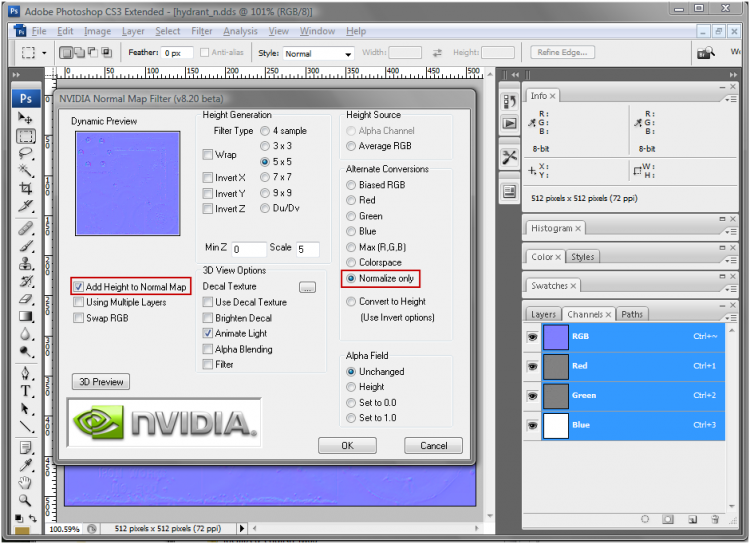Click the Scale input field
Screen dimensions: 750x544
[x=306, y=249]
